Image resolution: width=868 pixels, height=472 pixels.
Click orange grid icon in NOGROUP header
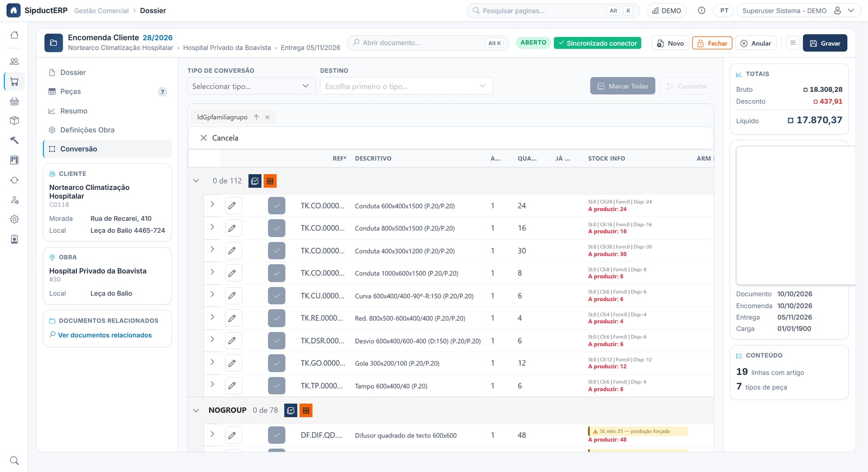[x=306, y=410]
